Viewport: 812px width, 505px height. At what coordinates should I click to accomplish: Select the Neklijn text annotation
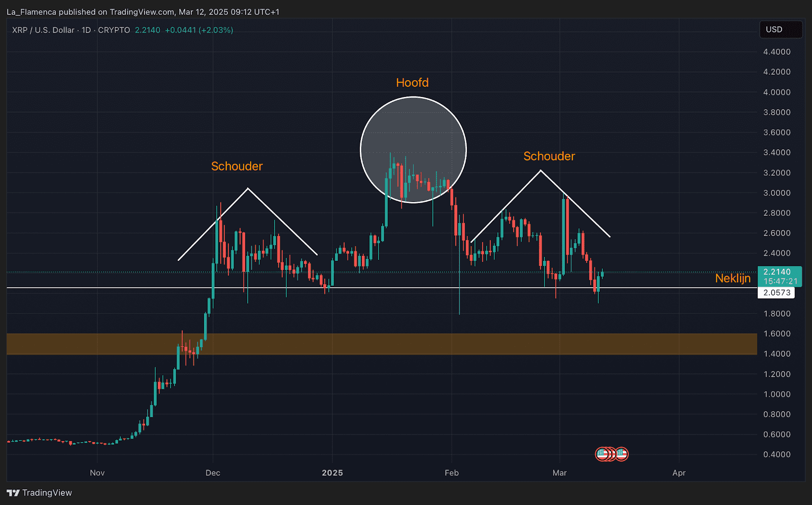point(733,278)
